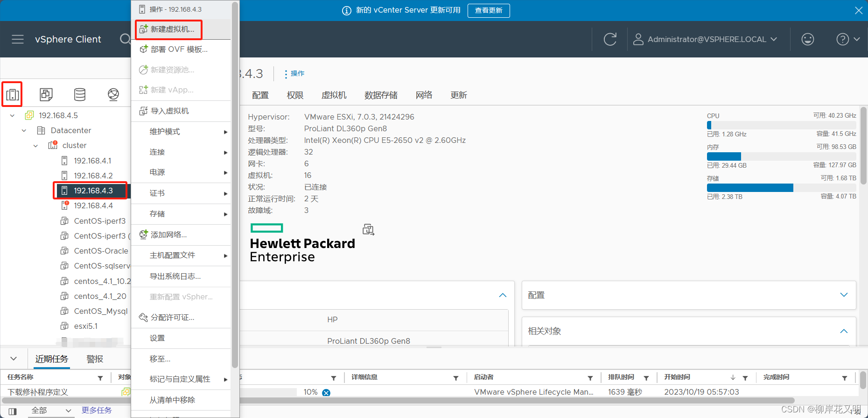
Task: Click the launch console icon beside HPE logo
Action: coord(369,229)
